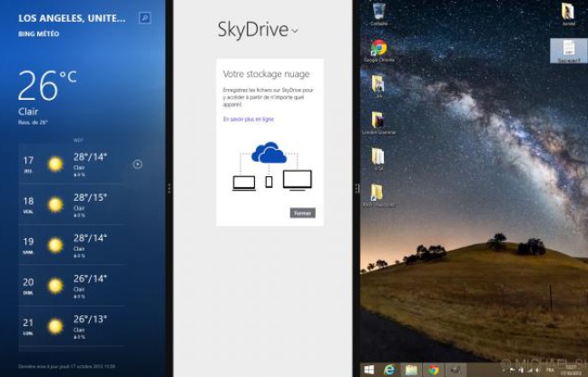Click 'LOS ANGELES, UNITE...' location title
This screenshot has height=377, width=588.
[x=72, y=18]
